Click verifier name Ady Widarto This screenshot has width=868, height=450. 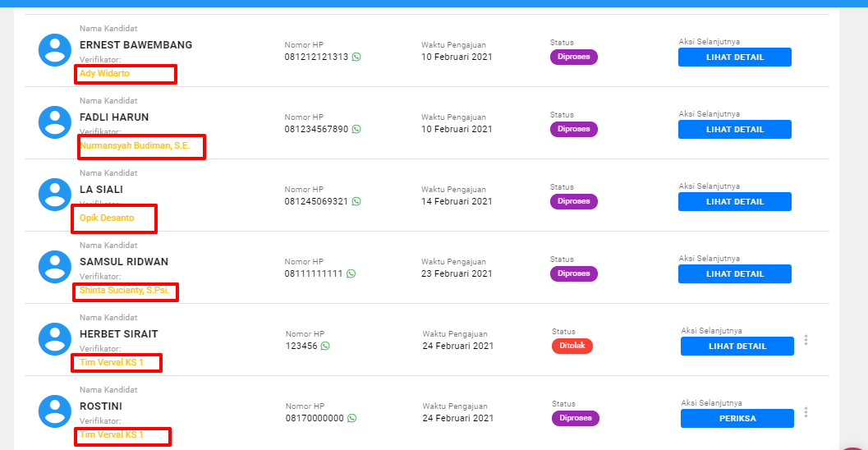104,74
